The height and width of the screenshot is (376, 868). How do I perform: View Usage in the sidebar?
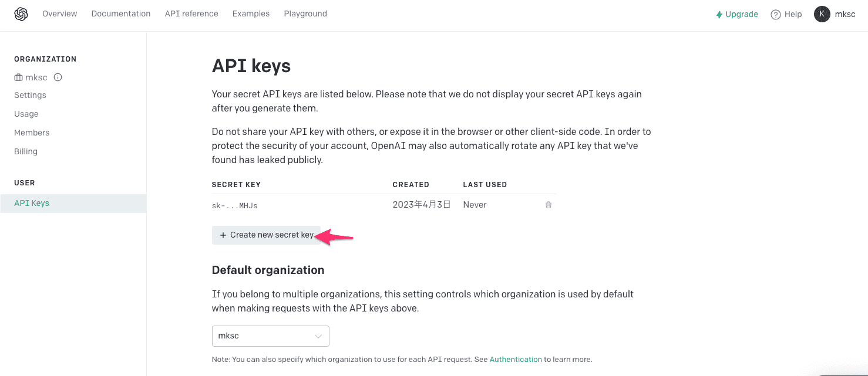(26, 114)
